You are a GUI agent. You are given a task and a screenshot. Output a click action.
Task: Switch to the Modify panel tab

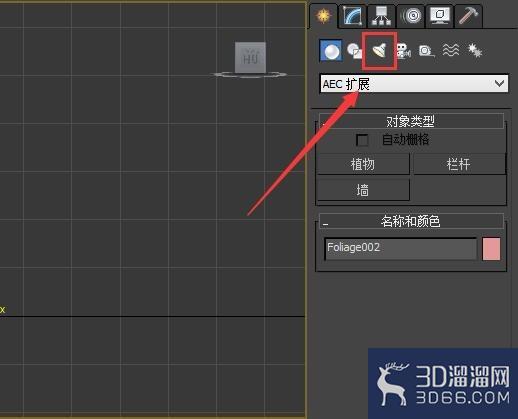pos(352,16)
